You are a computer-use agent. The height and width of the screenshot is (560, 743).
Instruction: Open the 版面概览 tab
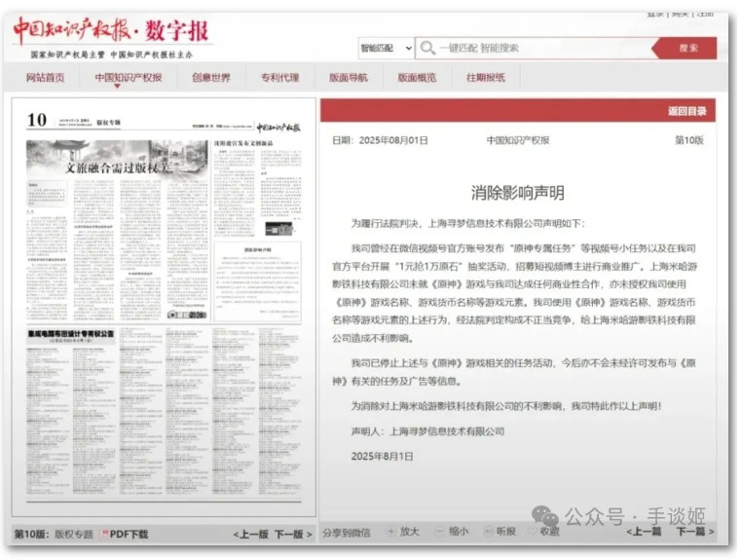pyautogui.click(x=417, y=77)
